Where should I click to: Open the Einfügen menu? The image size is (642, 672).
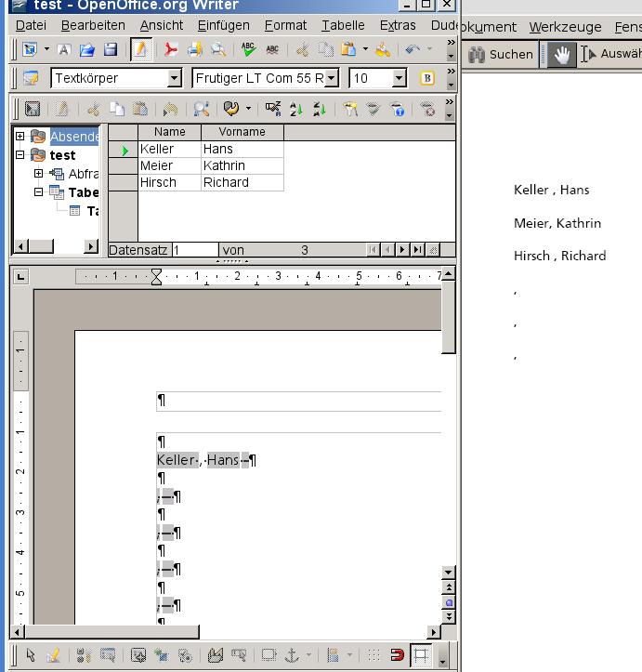223,25
